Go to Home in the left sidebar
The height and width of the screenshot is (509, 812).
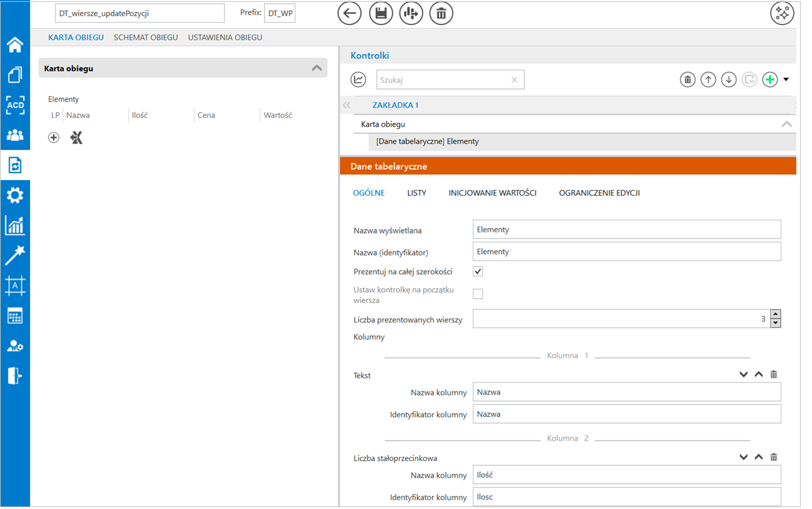point(15,45)
